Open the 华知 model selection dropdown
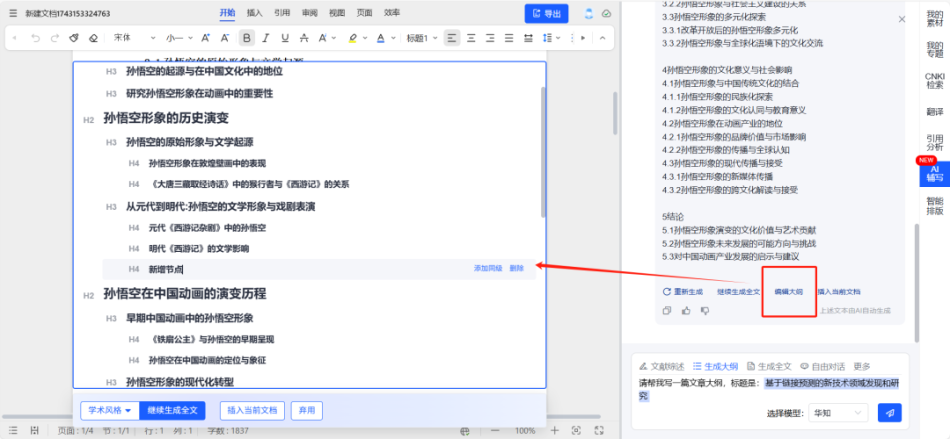Screen dimensions: 950x439 [x=839, y=412]
